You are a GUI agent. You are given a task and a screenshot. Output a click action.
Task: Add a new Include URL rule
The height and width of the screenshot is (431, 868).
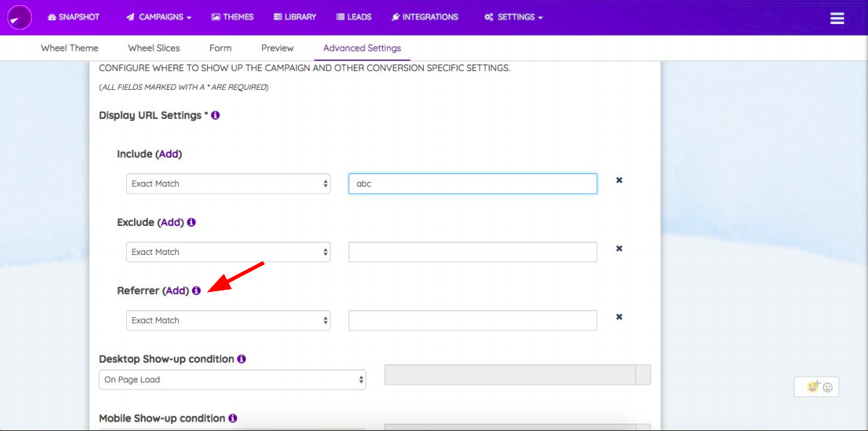click(169, 154)
